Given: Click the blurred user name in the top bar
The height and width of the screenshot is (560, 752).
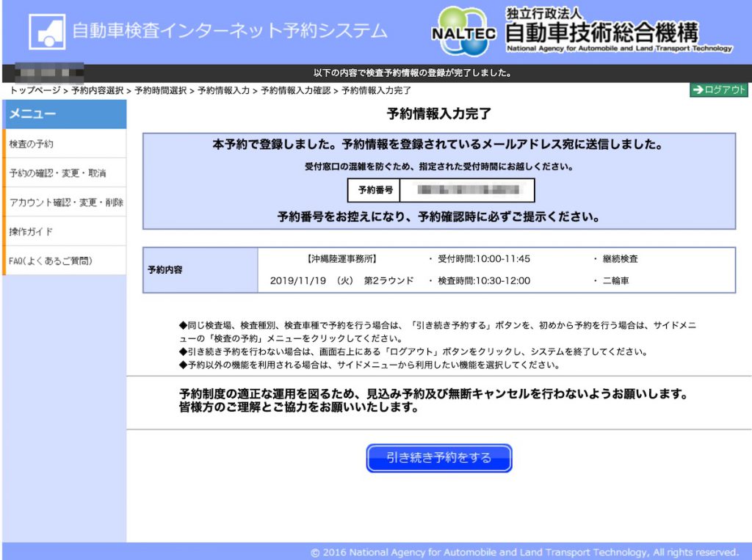Looking at the screenshot, I should coord(50,73).
